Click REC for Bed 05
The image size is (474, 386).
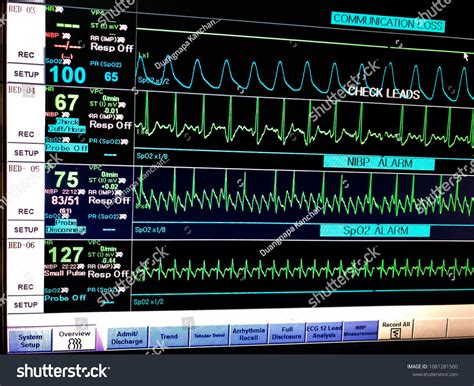click(26, 211)
